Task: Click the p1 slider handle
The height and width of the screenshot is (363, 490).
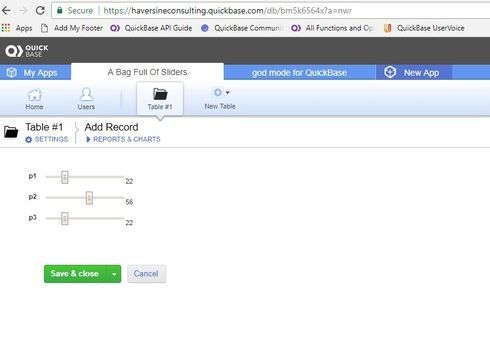Action: (65, 177)
